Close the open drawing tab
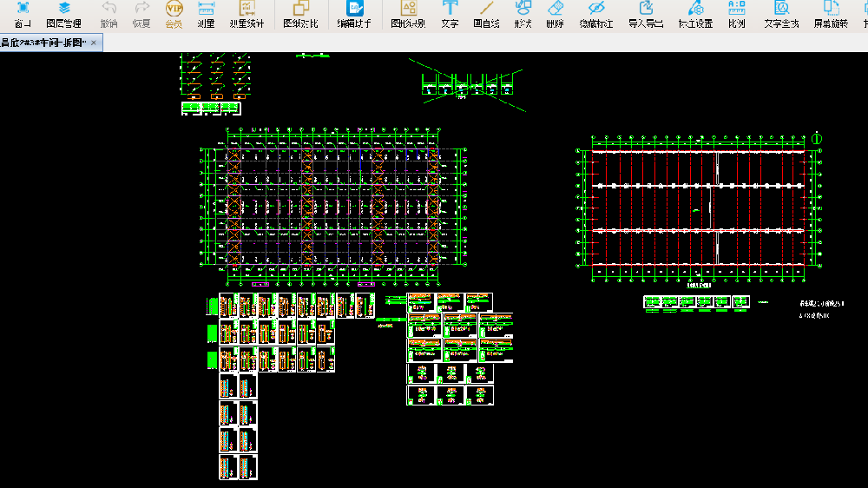The height and width of the screenshot is (488, 868). (x=94, y=43)
